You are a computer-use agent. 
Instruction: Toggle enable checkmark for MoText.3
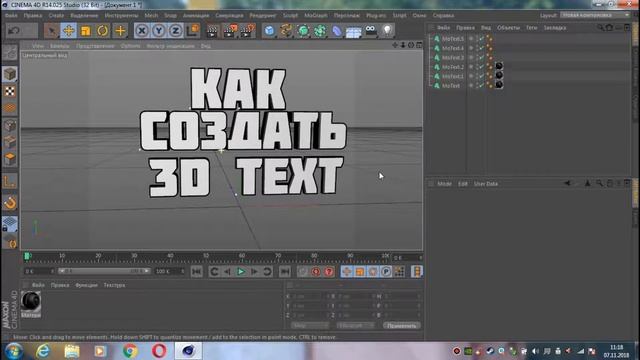point(481,58)
